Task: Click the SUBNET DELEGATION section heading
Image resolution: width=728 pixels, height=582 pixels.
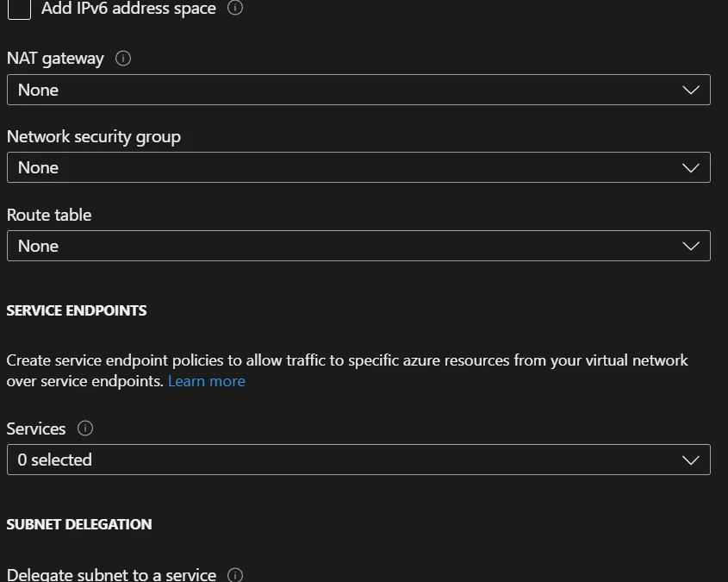Action: [x=79, y=524]
